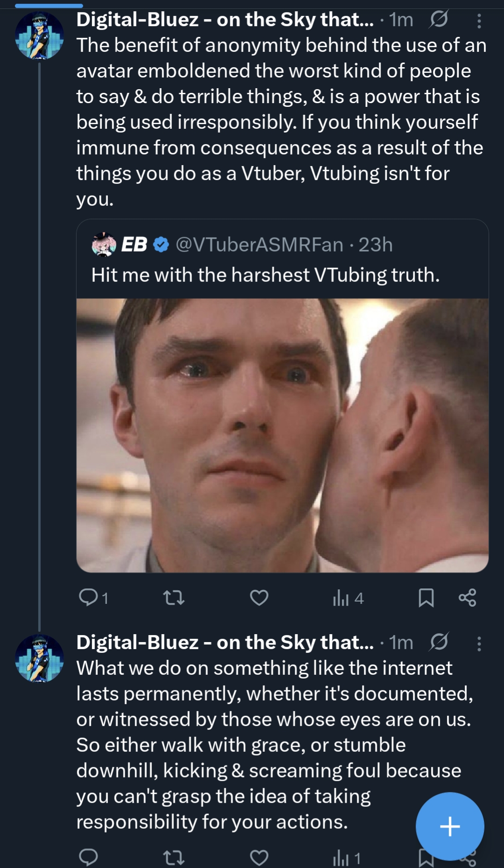Bookmark the first tweet

(x=426, y=598)
